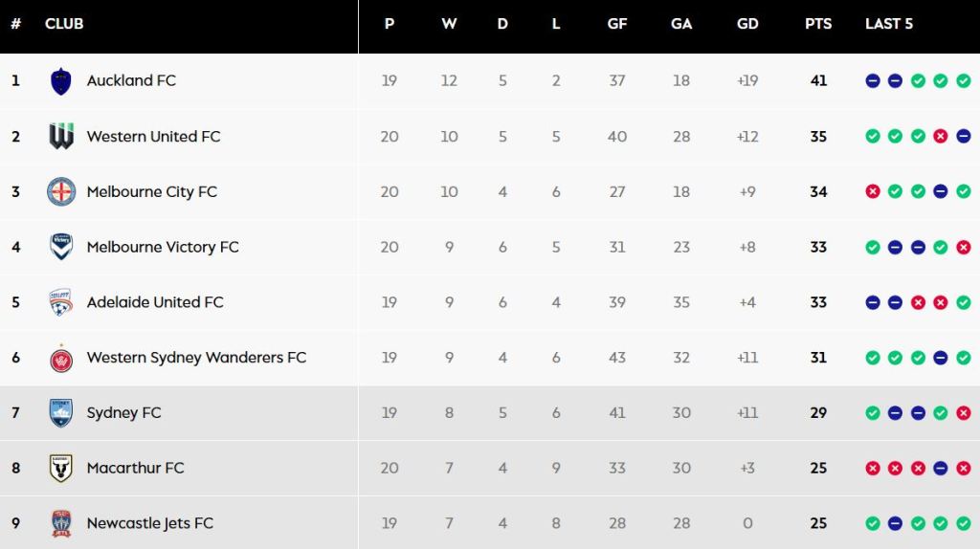Click the Melbourne City FC badge
This screenshot has height=549, width=980.
click(61, 192)
